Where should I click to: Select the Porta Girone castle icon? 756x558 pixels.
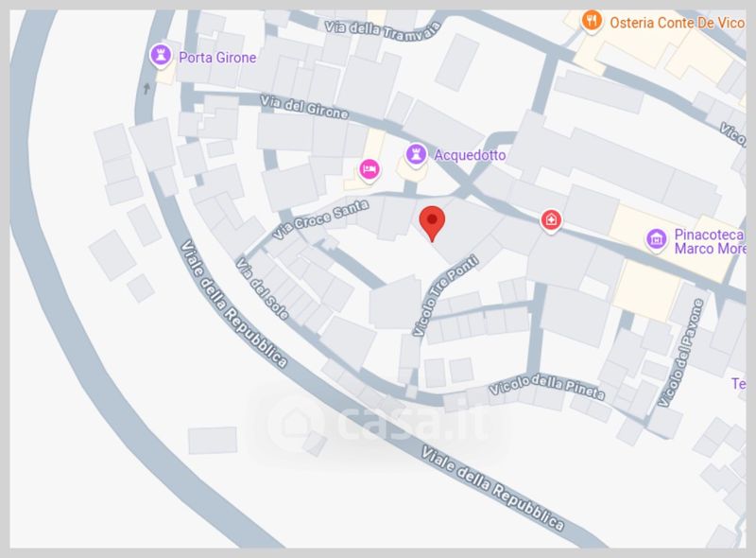click(161, 56)
